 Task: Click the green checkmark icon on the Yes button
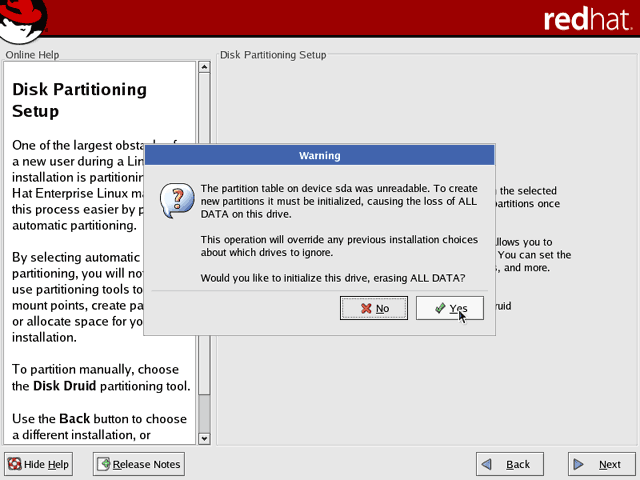(439, 309)
